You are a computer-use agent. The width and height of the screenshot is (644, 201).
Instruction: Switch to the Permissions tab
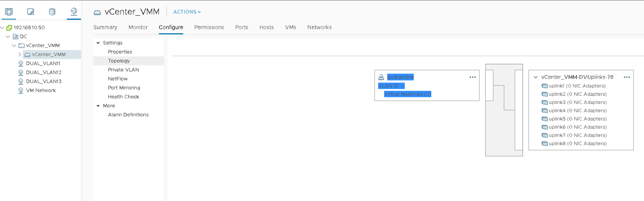[x=209, y=27]
